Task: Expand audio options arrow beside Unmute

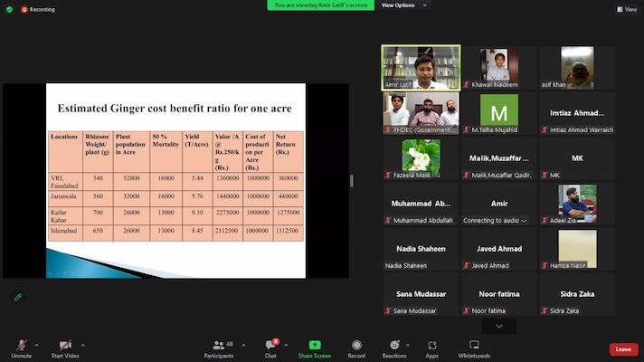Action: pyautogui.click(x=36, y=345)
